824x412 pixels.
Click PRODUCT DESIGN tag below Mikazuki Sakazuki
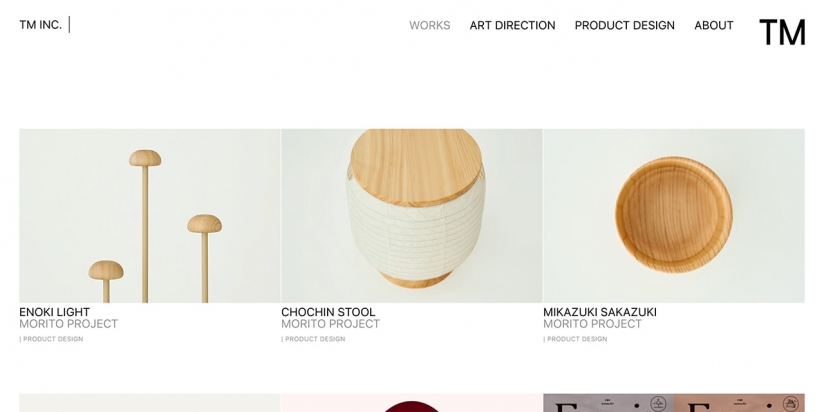[x=575, y=339]
